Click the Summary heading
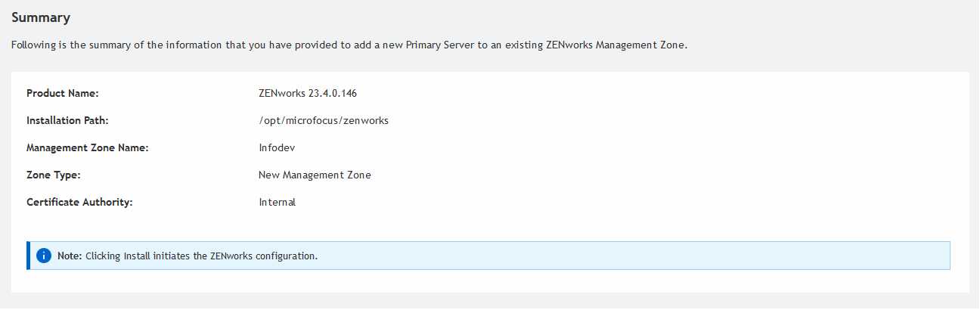This screenshot has height=310, width=980. coord(41,17)
